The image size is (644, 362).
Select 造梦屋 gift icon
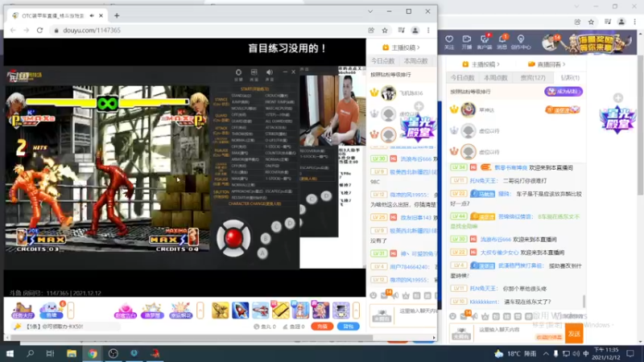(152, 311)
